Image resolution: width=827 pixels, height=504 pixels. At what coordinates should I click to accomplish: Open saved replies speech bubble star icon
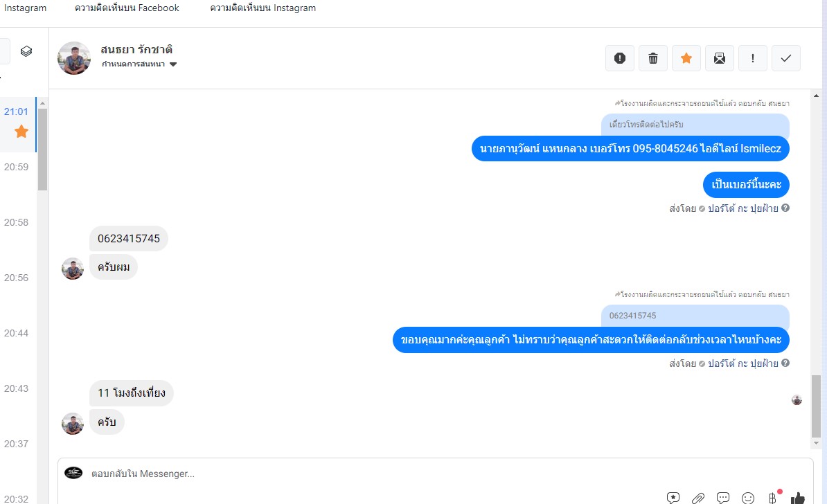pyautogui.click(x=673, y=498)
